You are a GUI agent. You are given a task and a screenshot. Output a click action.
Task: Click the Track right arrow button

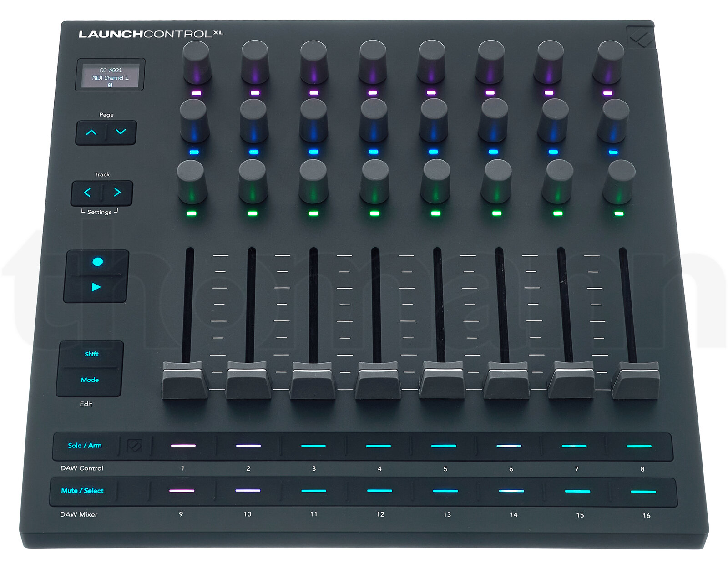tap(117, 193)
